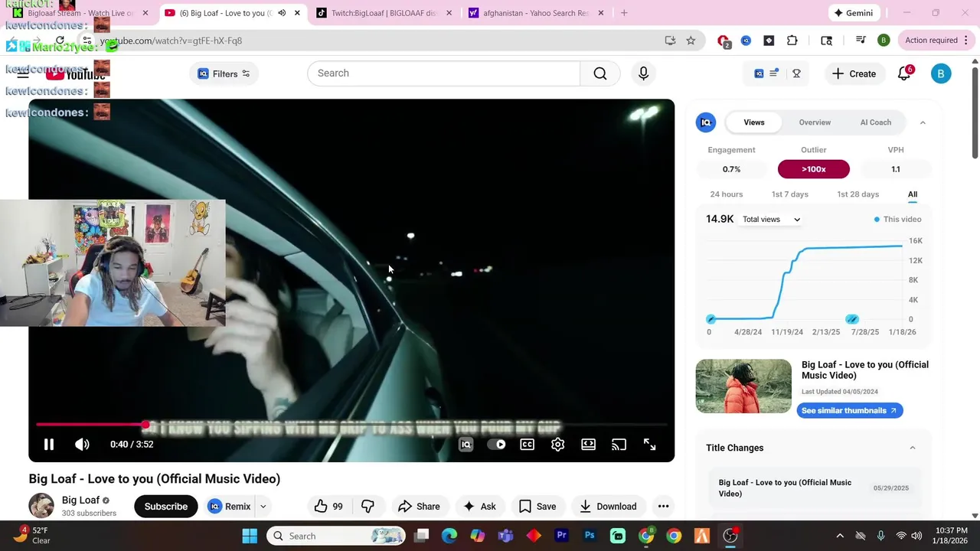Switch to the TikTok BigLoaaf tab

(x=384, y=13)
